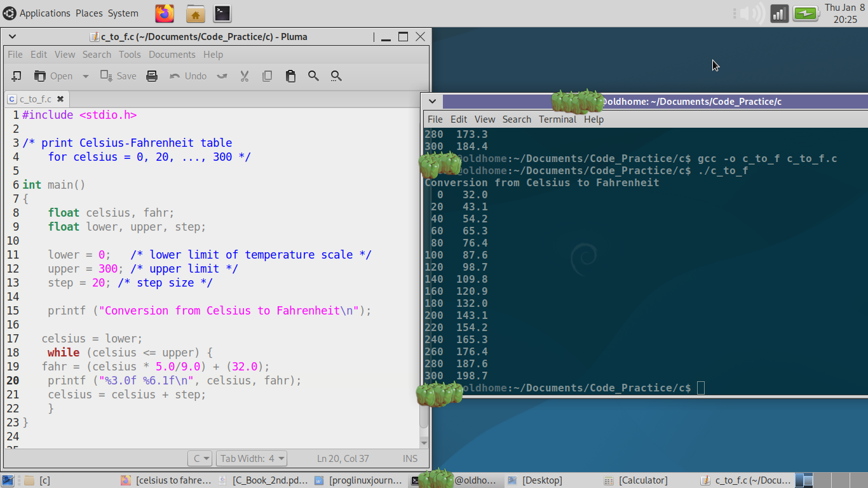
Task: Open terminal window menu chevron in title bar
Action: (x=432, y=102)
